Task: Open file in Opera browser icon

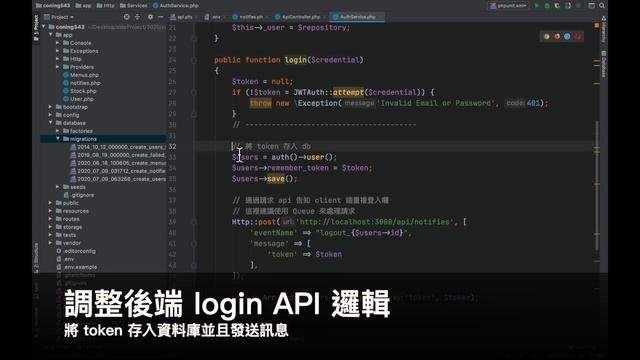Action: click(577, 37)
